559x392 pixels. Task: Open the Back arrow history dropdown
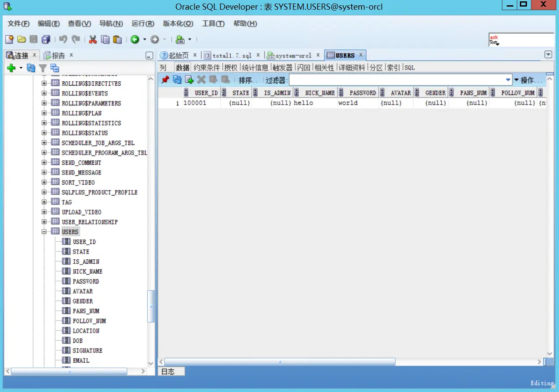coord(145,40)
